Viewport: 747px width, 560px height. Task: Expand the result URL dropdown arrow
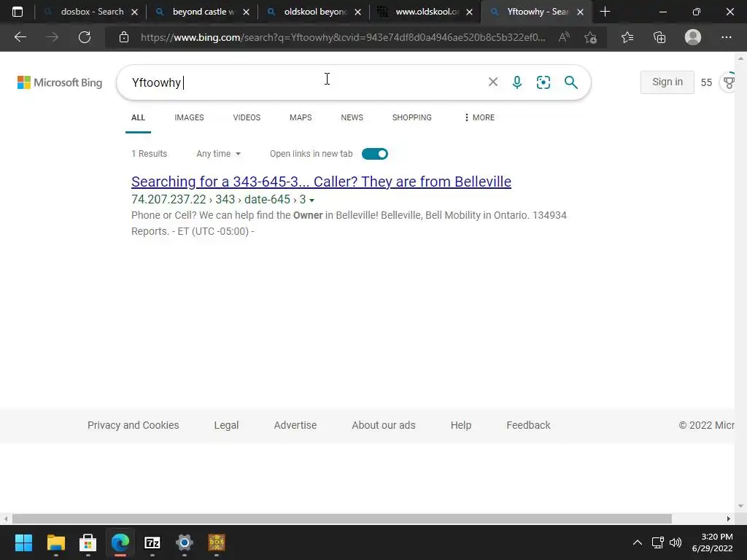311,201
